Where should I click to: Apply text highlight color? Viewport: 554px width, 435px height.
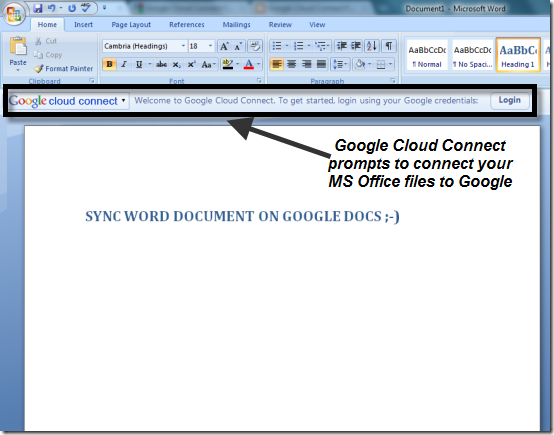(x=228, y=64)
